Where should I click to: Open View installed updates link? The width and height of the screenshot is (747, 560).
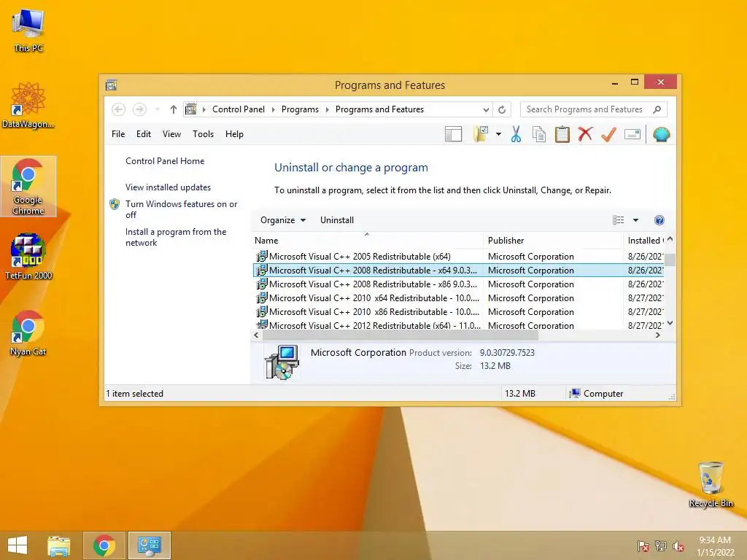[168, 187]
